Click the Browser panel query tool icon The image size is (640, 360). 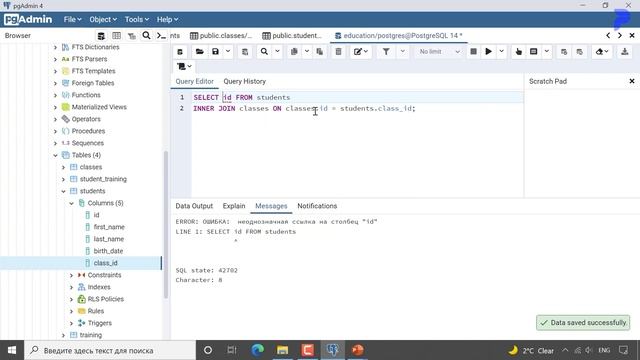point(101,36)
